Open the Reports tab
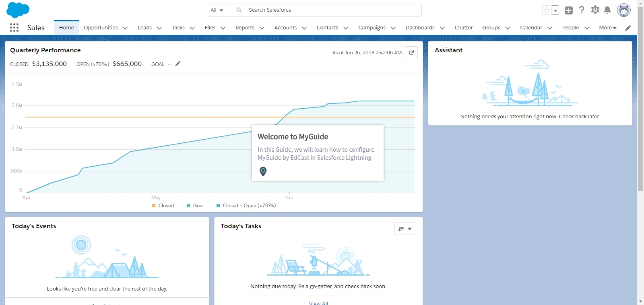 (x=245, y=28)
